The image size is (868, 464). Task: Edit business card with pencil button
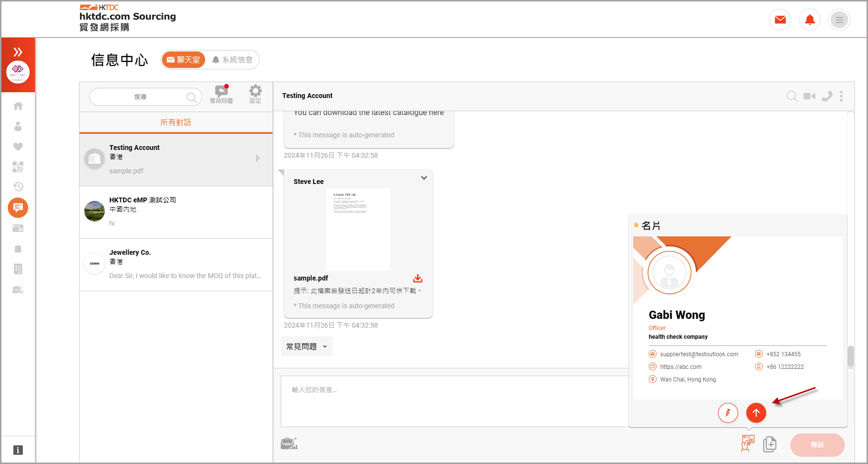[728, 413]
